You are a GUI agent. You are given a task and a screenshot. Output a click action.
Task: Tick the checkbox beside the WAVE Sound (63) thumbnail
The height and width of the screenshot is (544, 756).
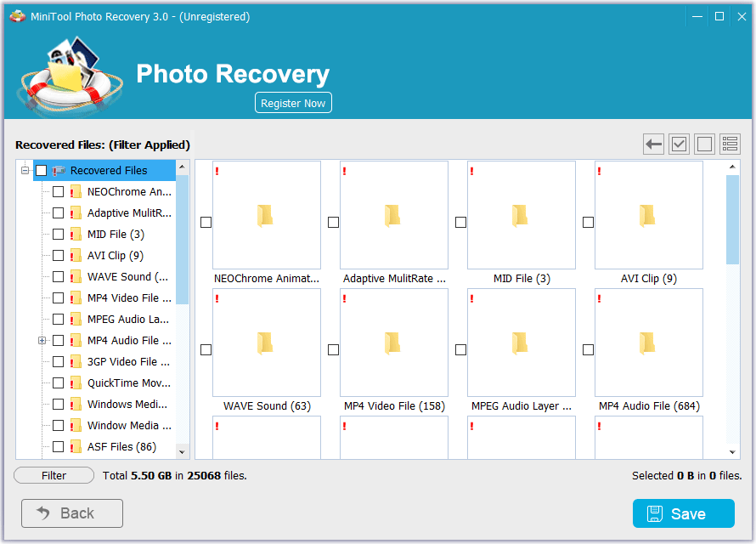pyautogui.click(x=206, y=349)
